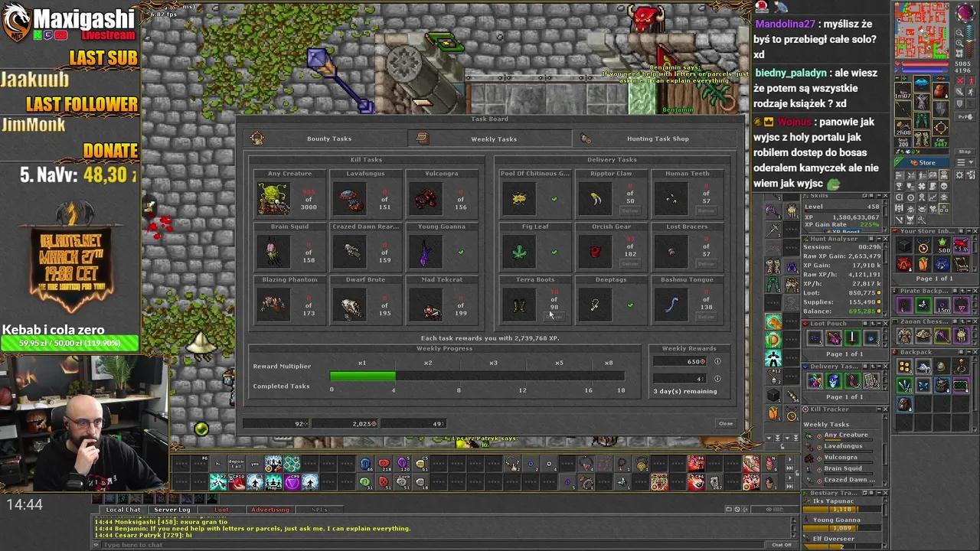This screenshot has width=980, height=551.
Task: Open the in-game Store
Action: click(x=923, y=161)
